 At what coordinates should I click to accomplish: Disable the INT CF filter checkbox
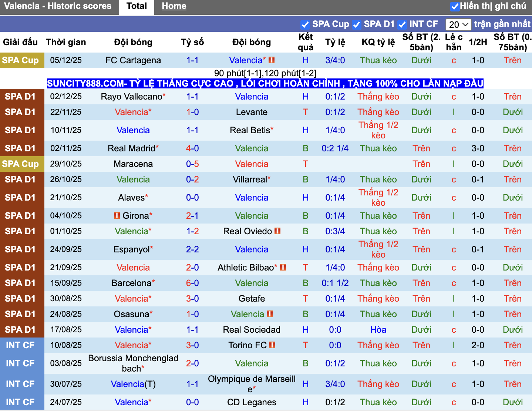pyautogui.click(x=402, y=24)
